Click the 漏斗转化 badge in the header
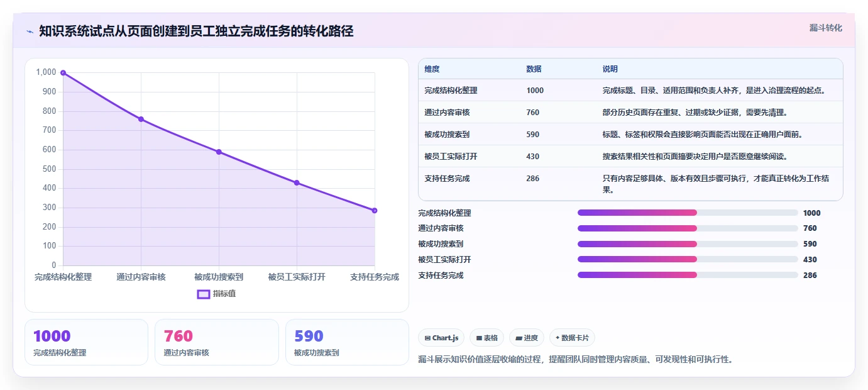 (825, 28)
